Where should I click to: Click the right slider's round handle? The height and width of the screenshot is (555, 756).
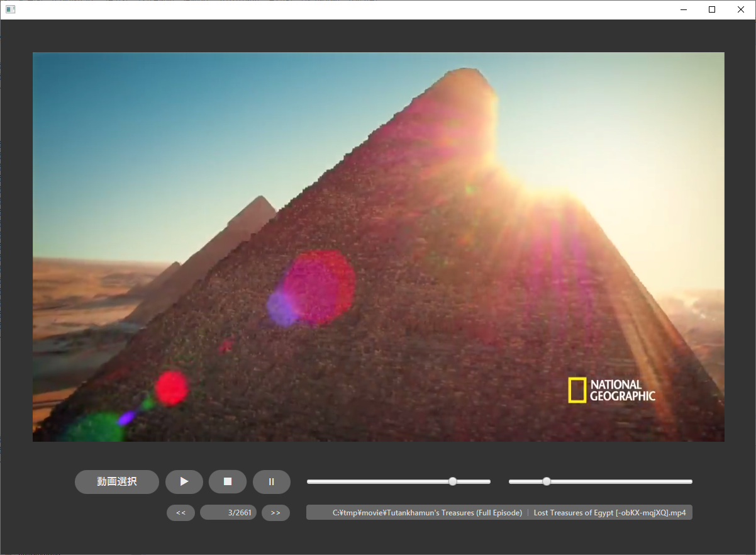click(547, 481)
